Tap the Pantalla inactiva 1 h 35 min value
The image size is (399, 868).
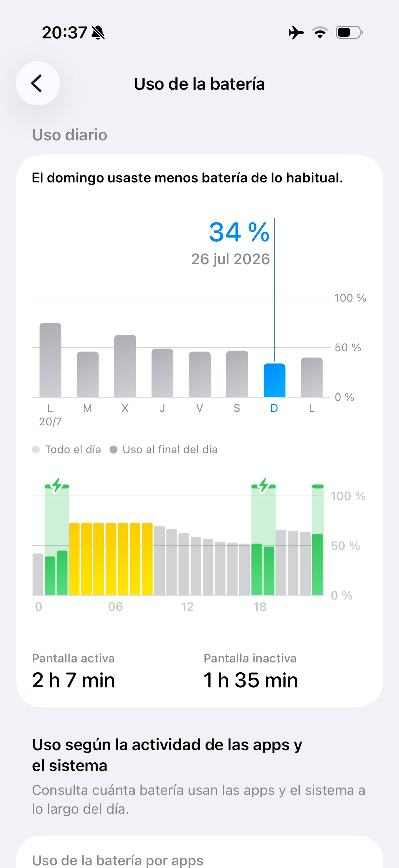(251, 680)
